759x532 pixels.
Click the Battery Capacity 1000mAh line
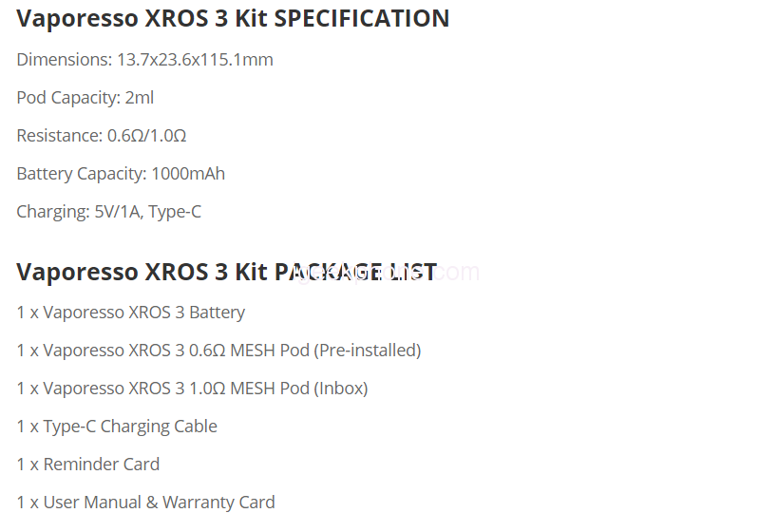(x=121, y=174)
